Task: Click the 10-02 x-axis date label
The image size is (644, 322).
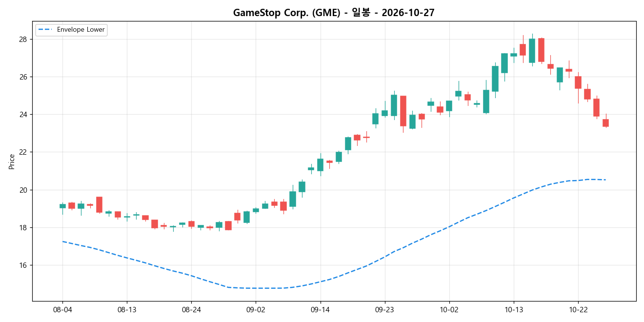Action: pos(449,310)
